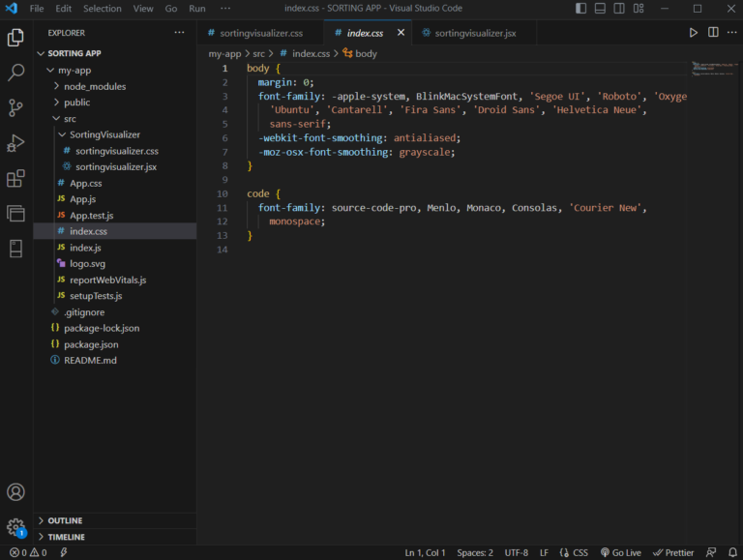This screenshot has width=743, height=560.
Task: Open App.js in the explorer
Action: click(82, 199)
